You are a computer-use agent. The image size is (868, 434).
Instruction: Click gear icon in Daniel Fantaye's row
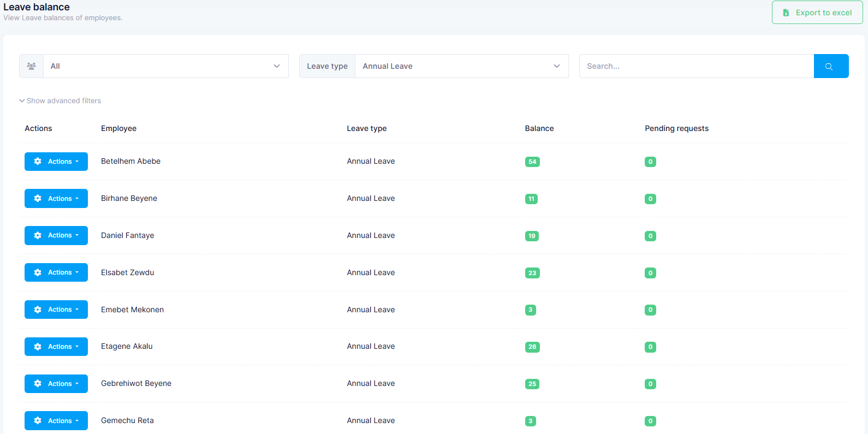pos(38,235)
